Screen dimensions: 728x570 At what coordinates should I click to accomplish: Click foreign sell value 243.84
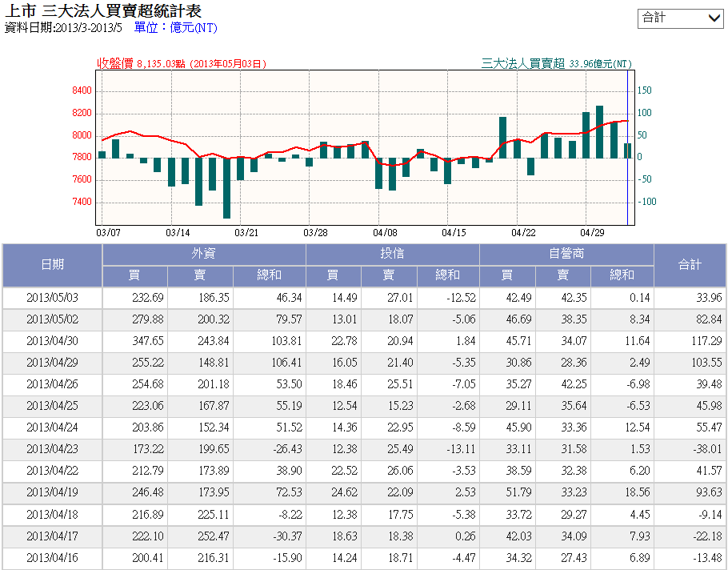point(214,341)
